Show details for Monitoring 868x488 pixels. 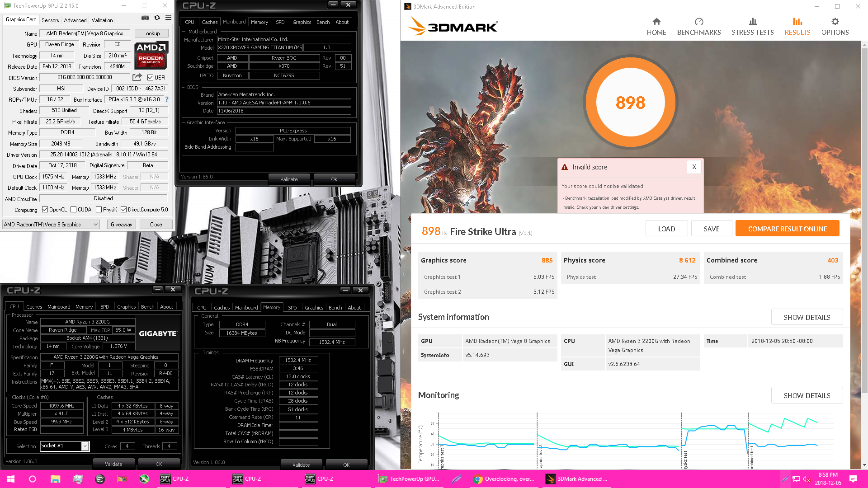tap(807, 395)
